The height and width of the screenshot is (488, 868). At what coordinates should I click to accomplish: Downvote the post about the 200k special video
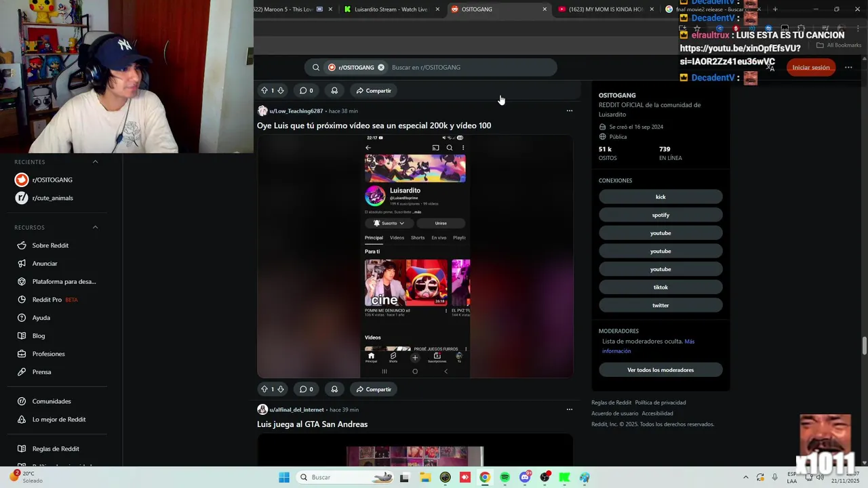click(281, 389)
